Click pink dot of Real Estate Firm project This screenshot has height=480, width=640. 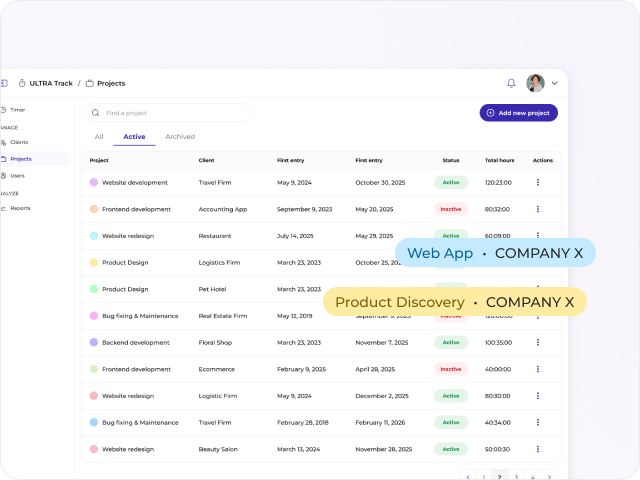click(x=93, y=316)
